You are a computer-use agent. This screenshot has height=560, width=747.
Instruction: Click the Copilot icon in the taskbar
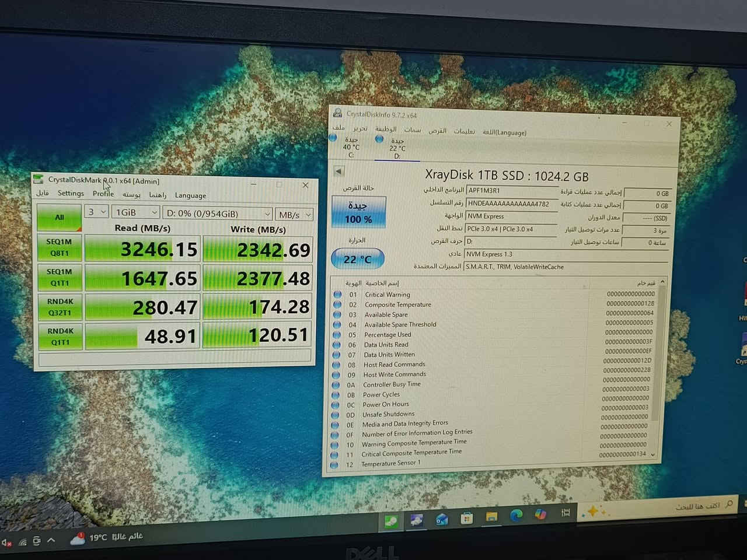coord(541,514)
